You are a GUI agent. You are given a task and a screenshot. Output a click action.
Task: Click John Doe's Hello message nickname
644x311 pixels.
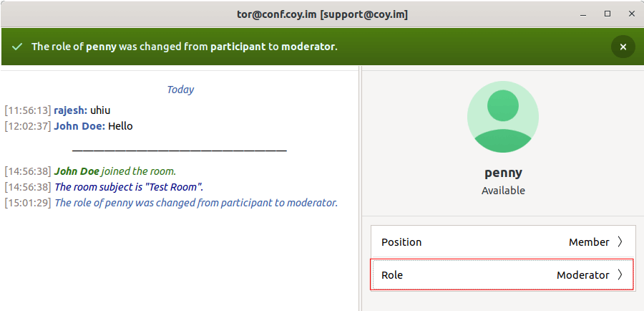point(79,126)
